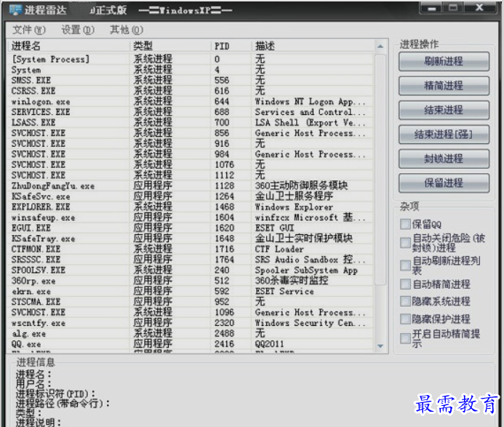Select the SMSS.EXE row
The height and width of the screenshot is (427, 504).
(x=191, y=81)
